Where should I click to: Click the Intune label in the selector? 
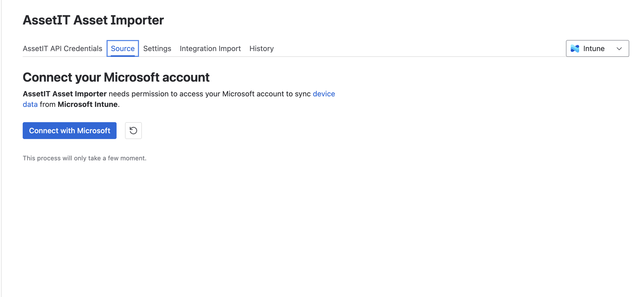(x=594, y=48)
